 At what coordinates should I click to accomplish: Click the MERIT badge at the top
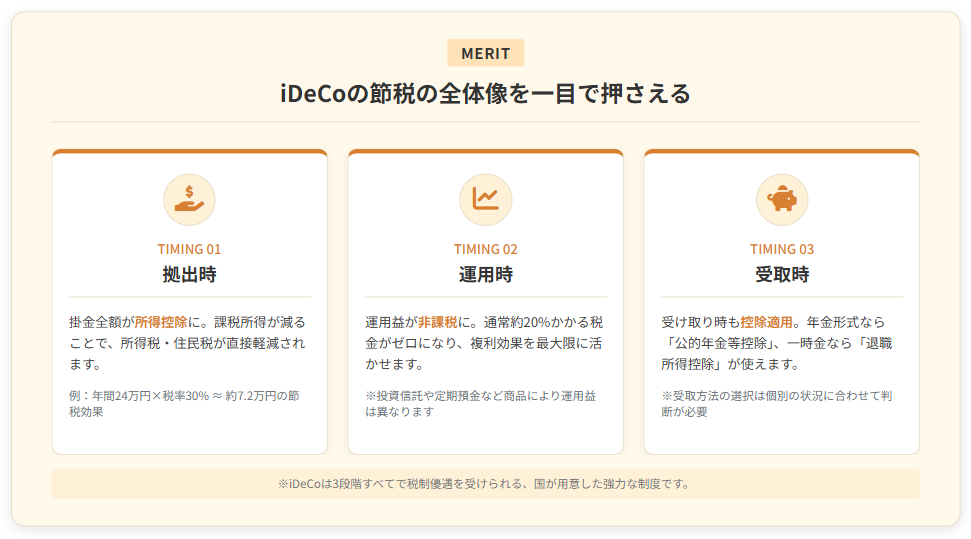pos(485,53)
